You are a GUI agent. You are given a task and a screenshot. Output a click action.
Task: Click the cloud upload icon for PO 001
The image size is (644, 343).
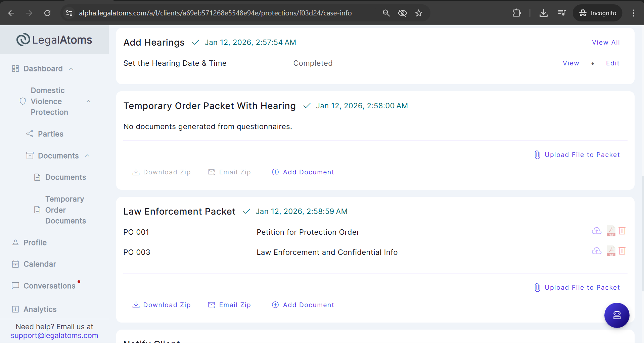[596, 231]
